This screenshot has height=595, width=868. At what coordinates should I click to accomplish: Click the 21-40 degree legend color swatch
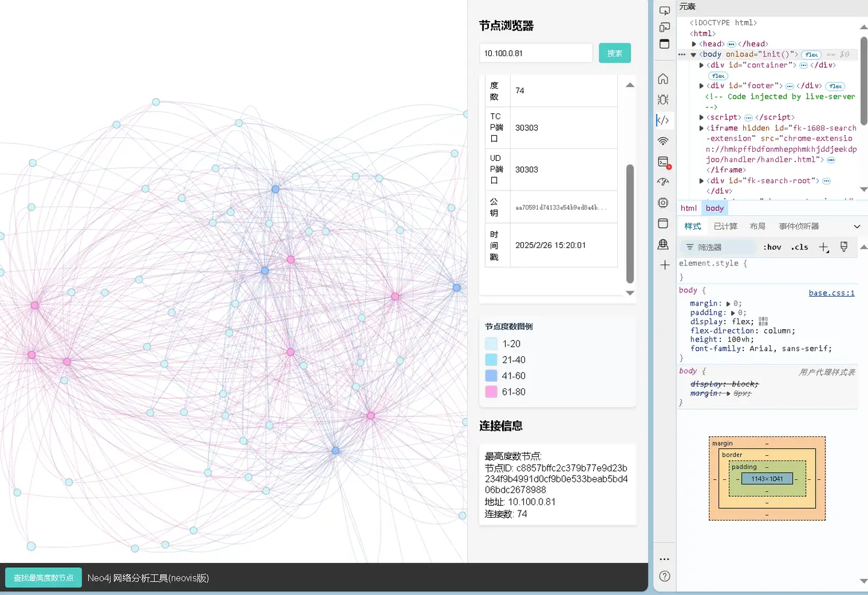coord(491,360)
